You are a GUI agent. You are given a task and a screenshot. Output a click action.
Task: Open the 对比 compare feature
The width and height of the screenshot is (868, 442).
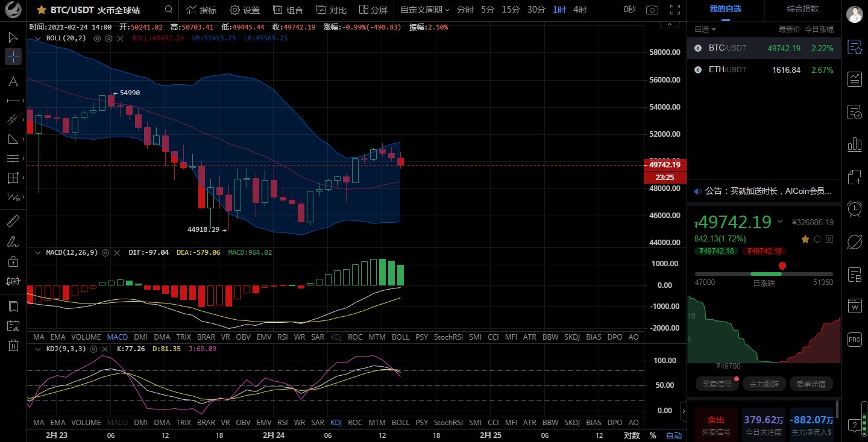coord(332,10)
